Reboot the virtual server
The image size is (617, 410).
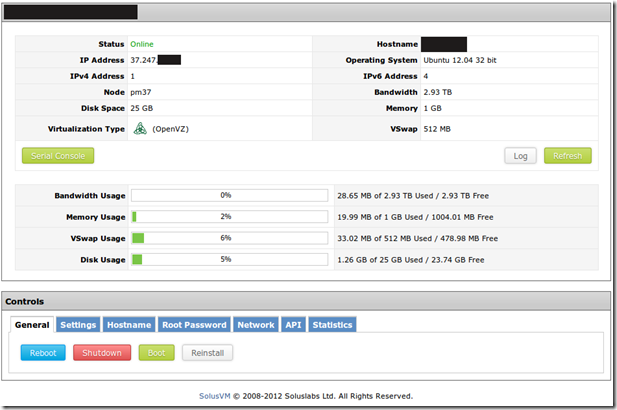click(43, 353)
